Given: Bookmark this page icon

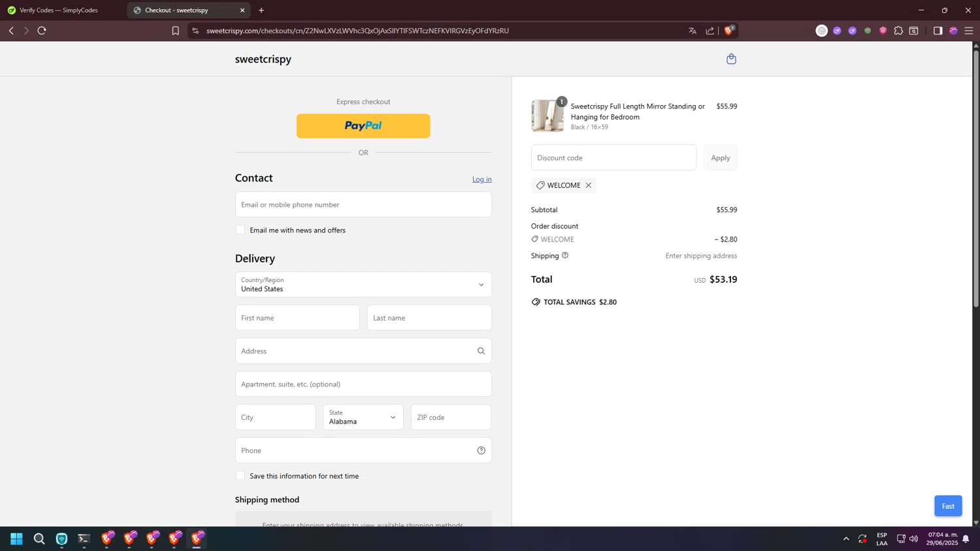Looking at the screenshot, I should point(175,31).
